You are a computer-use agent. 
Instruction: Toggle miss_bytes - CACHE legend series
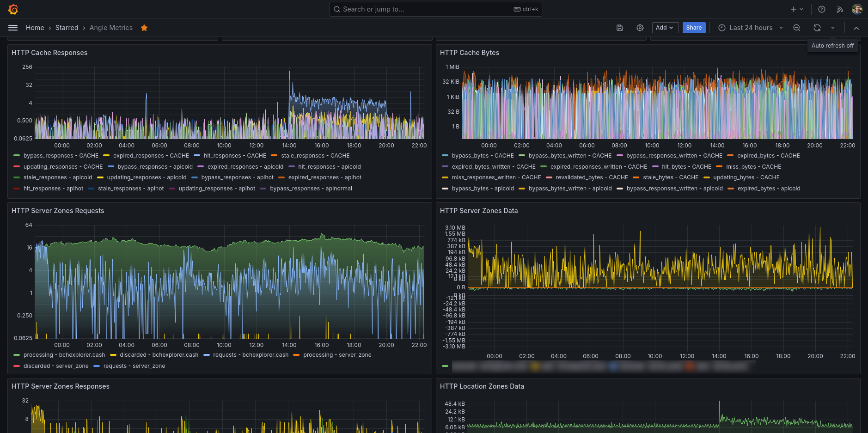click(753, 167)
